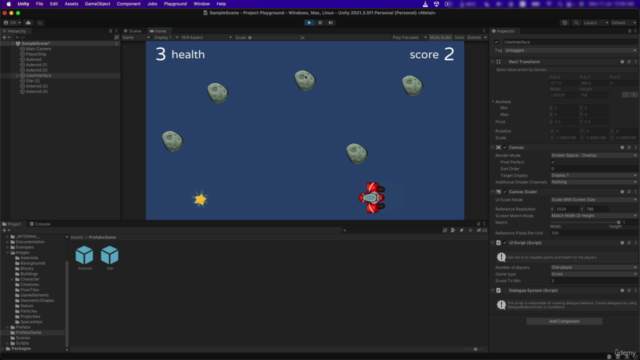Collapse the Anchors foldout
640x360 pixels.
(493, 102)
